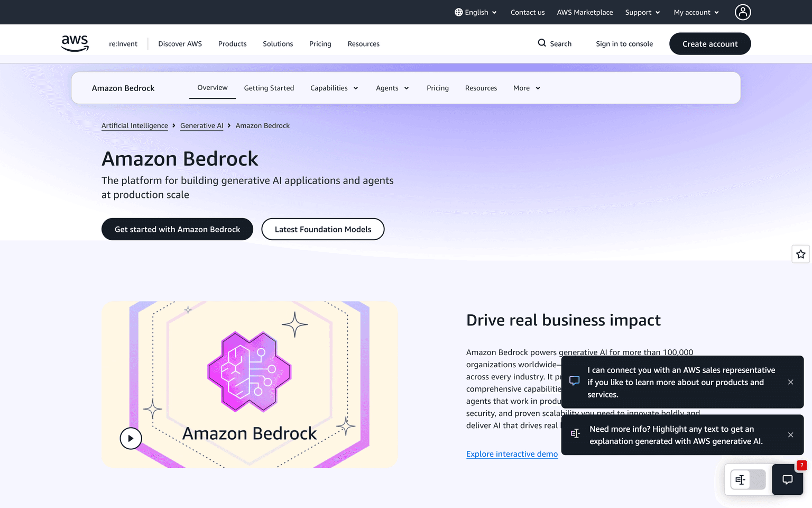Expand the Capabilities dropdown
The height and width of the screenshot is (508, 812).
click(334, 88)
